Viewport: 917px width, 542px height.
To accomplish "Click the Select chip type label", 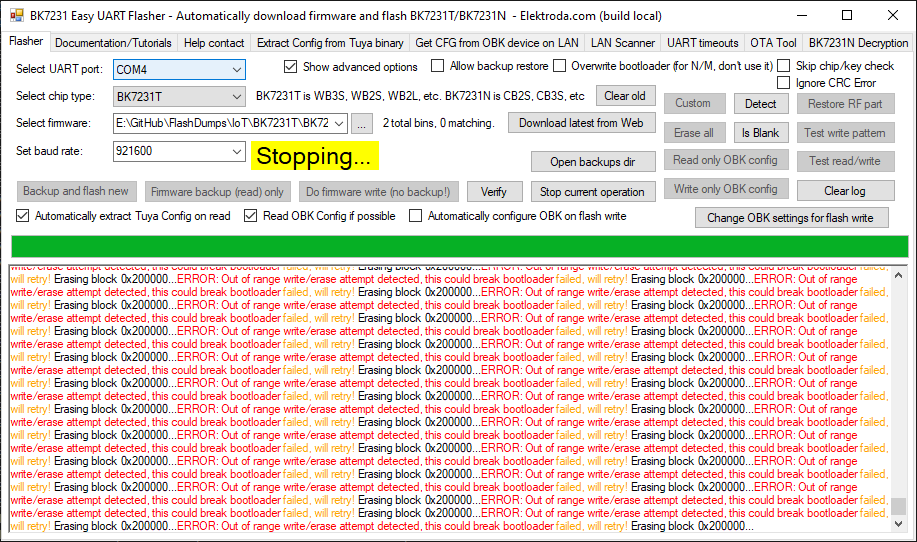I will point(56,96).
